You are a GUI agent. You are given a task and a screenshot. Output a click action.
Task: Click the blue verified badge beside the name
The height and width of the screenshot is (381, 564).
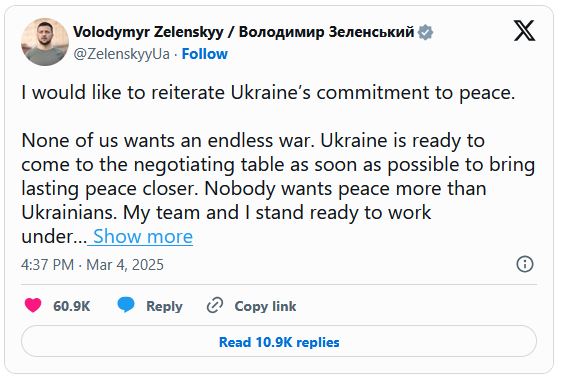(x=425, y=32)
